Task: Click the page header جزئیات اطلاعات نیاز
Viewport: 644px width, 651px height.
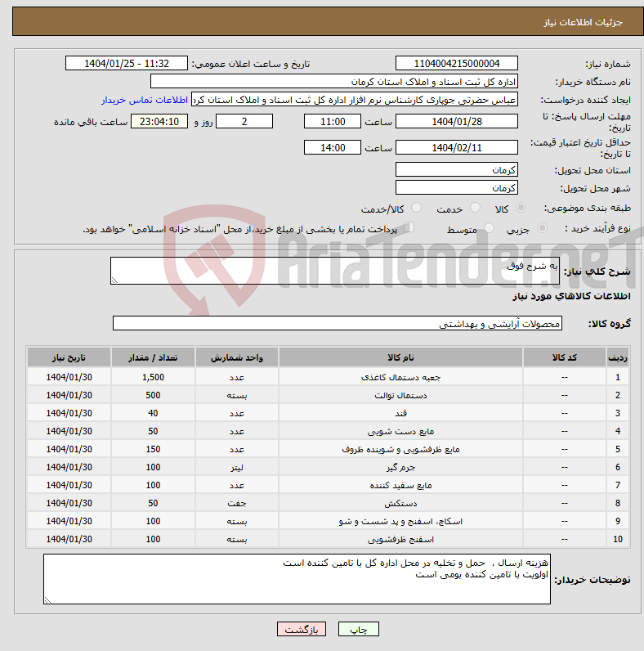Action: (x=584, y=22)
